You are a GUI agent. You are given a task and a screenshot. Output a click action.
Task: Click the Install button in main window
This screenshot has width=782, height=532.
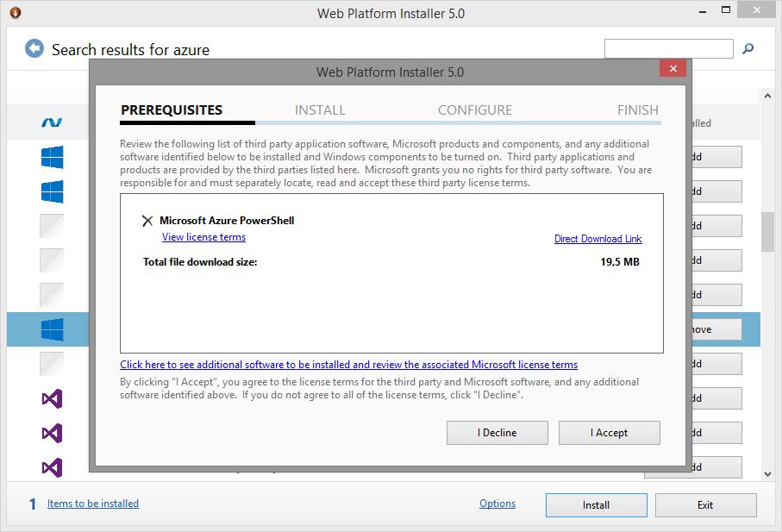(x=597, y=505)
